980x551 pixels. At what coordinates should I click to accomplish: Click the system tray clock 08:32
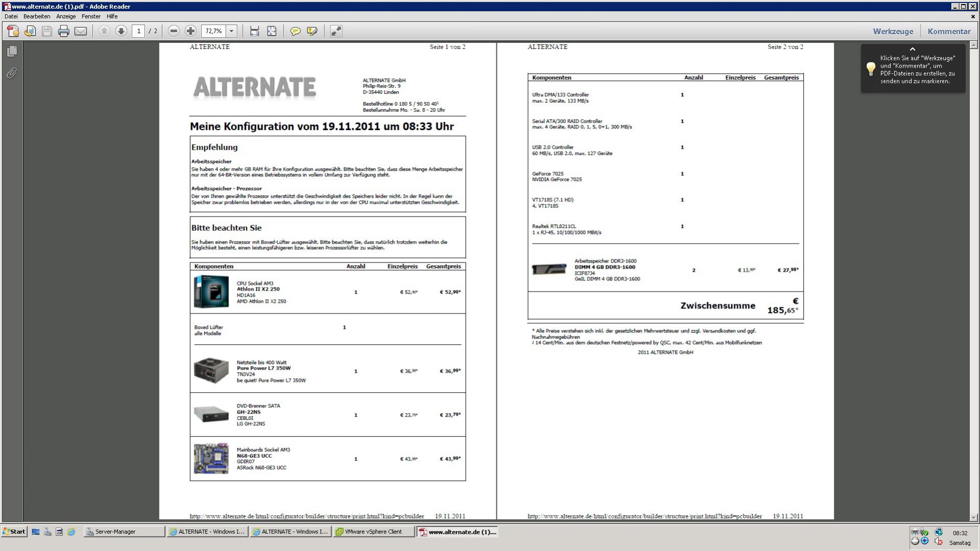click(960, 533)
